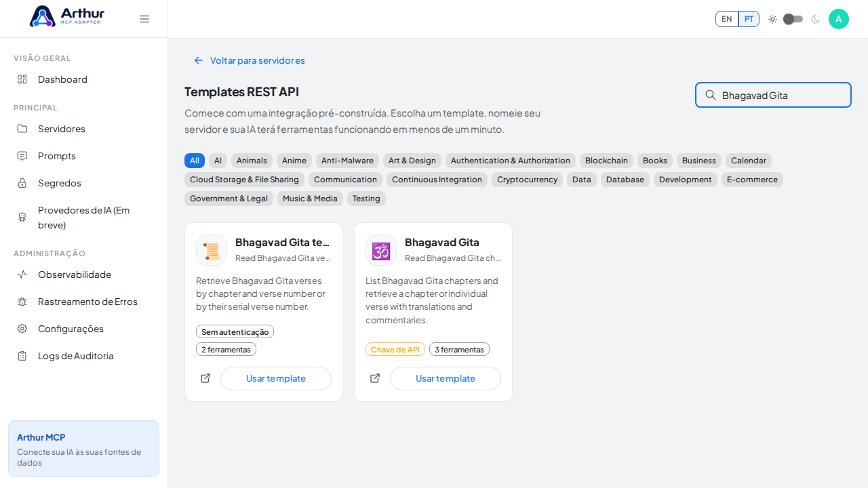868x488 pixels.
Task: Open the user avatar menu
Action: click(x=839, y=19)
